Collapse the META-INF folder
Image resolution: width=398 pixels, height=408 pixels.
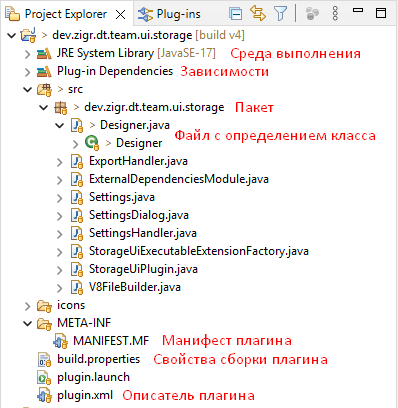27,323
